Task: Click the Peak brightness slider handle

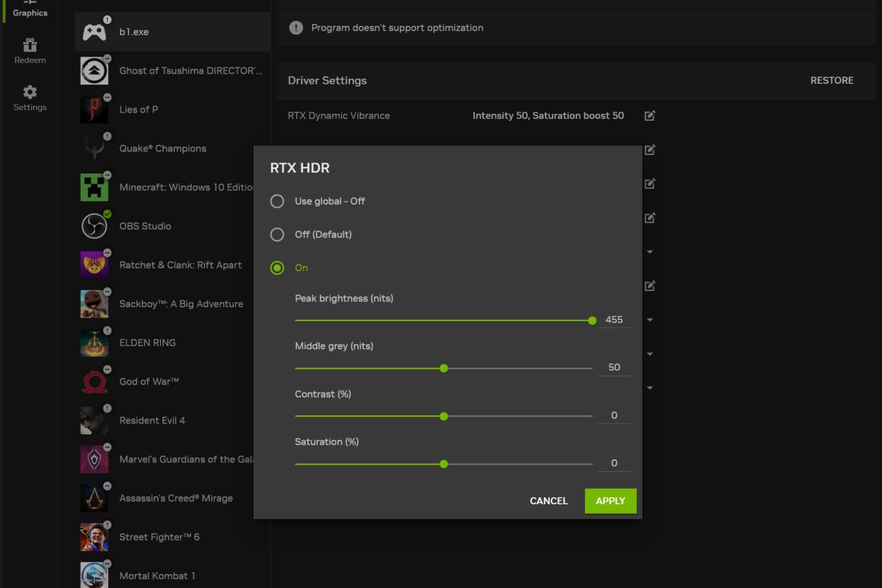Action: pos(592,320)
